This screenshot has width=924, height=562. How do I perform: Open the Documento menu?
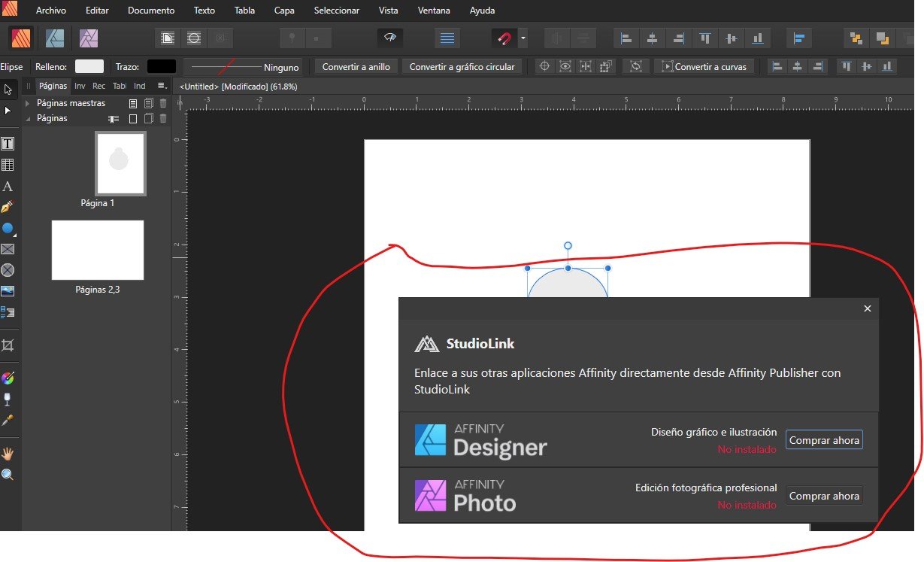pos(151,11)
